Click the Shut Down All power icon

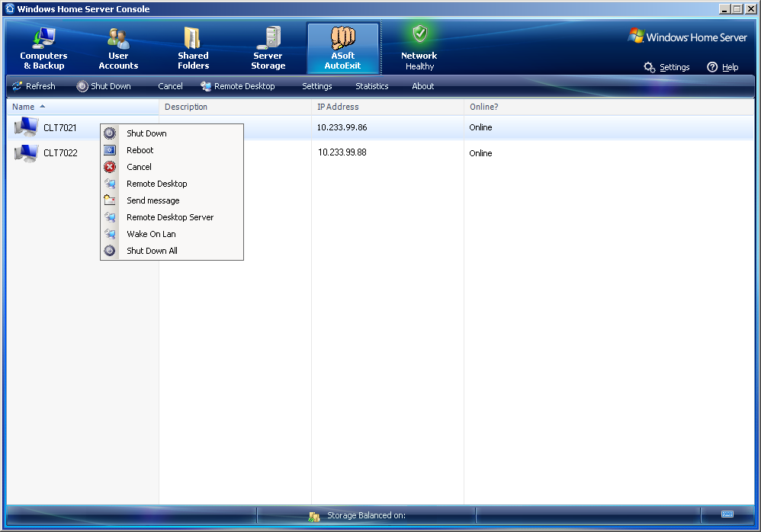[110, 251]
